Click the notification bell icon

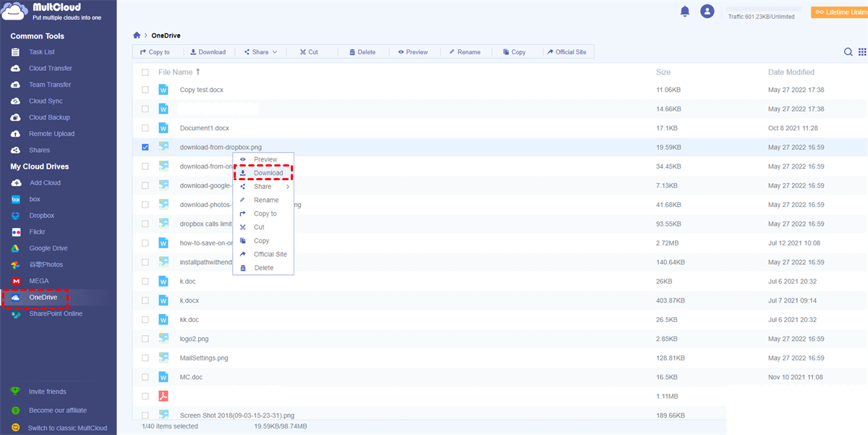pyautogui.click(x=684, y=11)
